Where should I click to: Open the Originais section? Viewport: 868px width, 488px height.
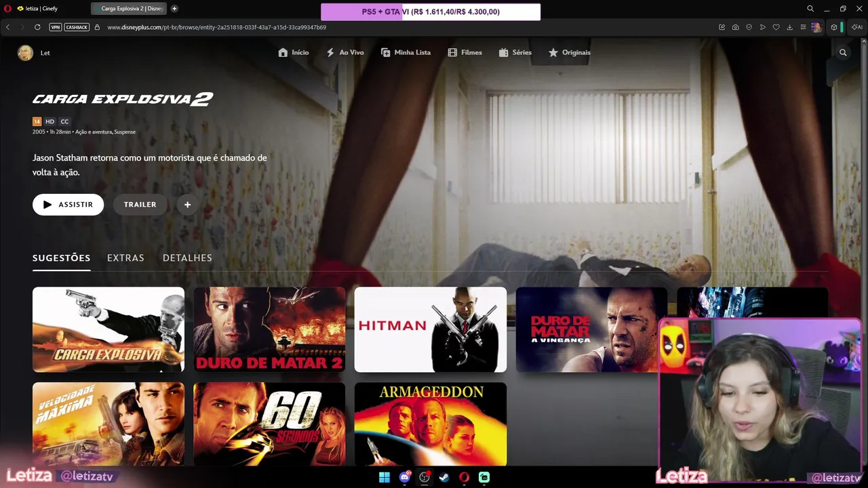pos(570,52)
